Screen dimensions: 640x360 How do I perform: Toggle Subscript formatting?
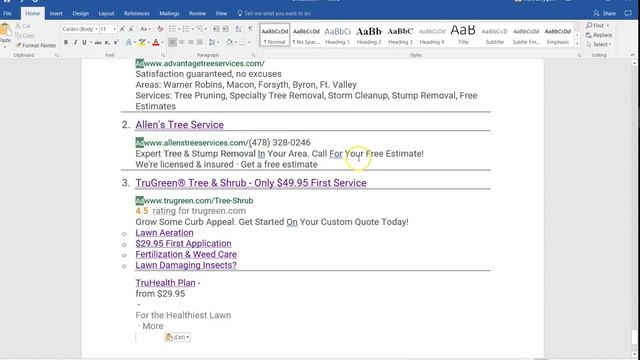107,42
